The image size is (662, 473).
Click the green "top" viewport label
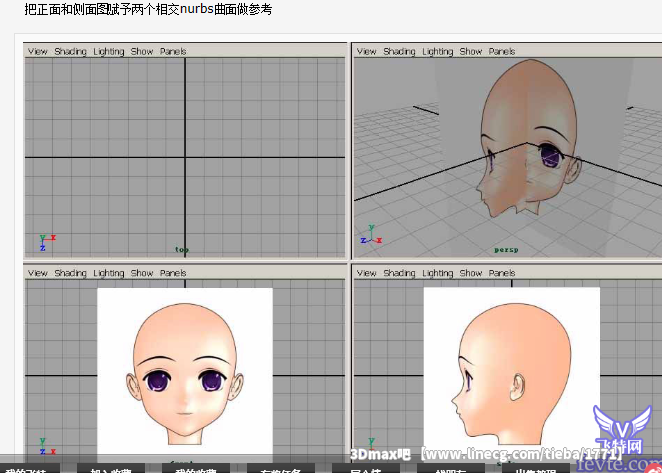182,250
